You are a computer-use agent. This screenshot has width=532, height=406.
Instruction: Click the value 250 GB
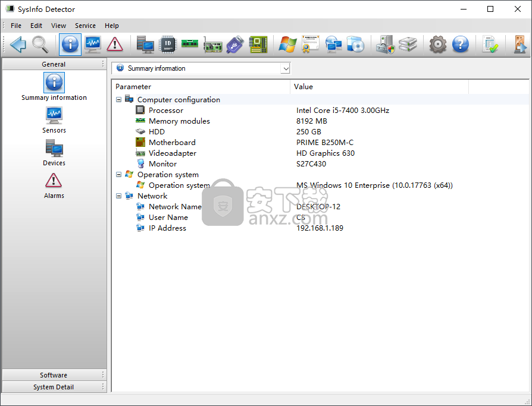click(308, 132)
